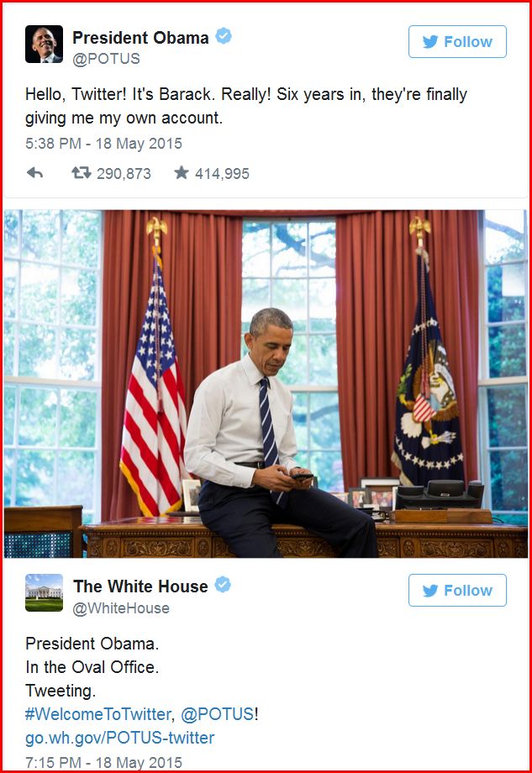Image resolution: width=532 pixels, height=773 pixels.
Task: Click the 290,873 retweet count
Action: (x=124, y=174)
